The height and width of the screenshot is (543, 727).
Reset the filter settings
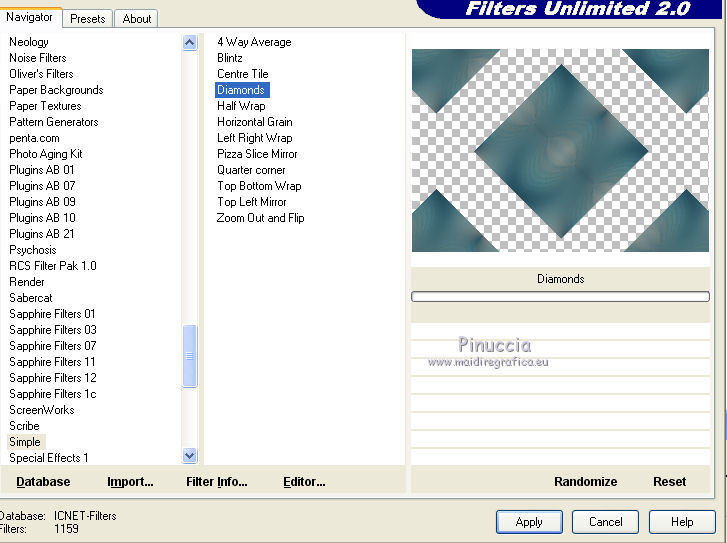point(670,482)
